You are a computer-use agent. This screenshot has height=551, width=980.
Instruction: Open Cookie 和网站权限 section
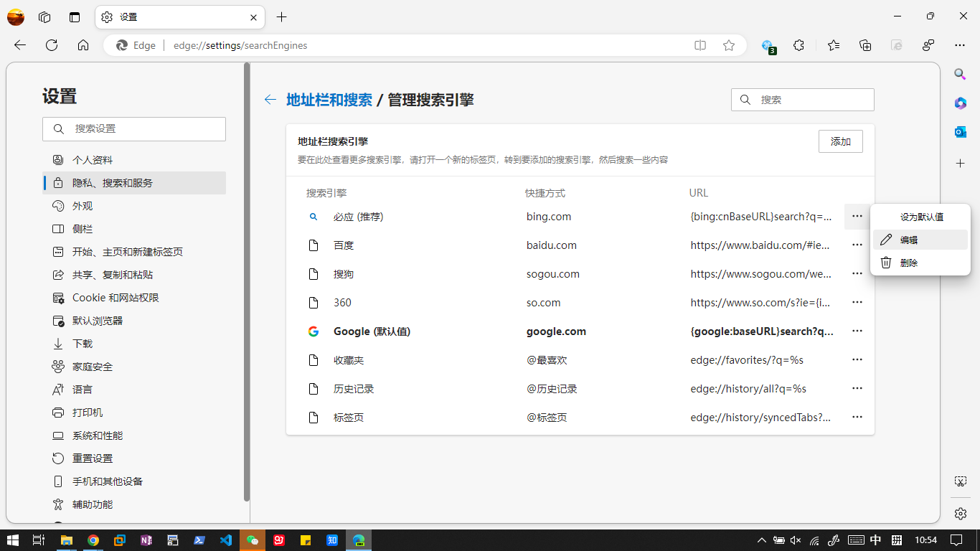pos(134,298)
